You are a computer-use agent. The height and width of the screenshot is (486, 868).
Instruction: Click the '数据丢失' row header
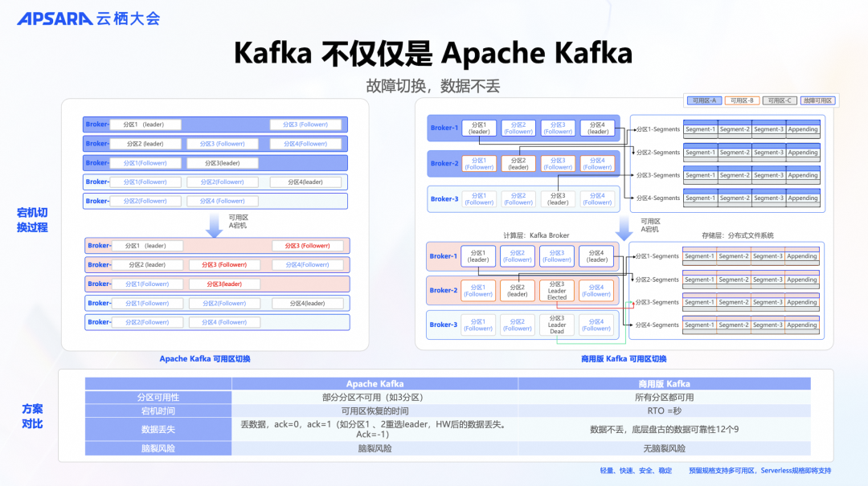pos(158,430)
